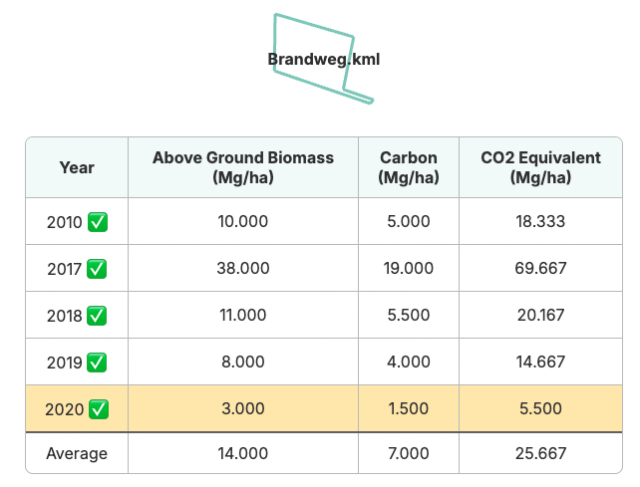Click the green checkmark next to 2017
The height and width of the screenshot is (487, 640).
pyautogui.click(x=97, y=269)
